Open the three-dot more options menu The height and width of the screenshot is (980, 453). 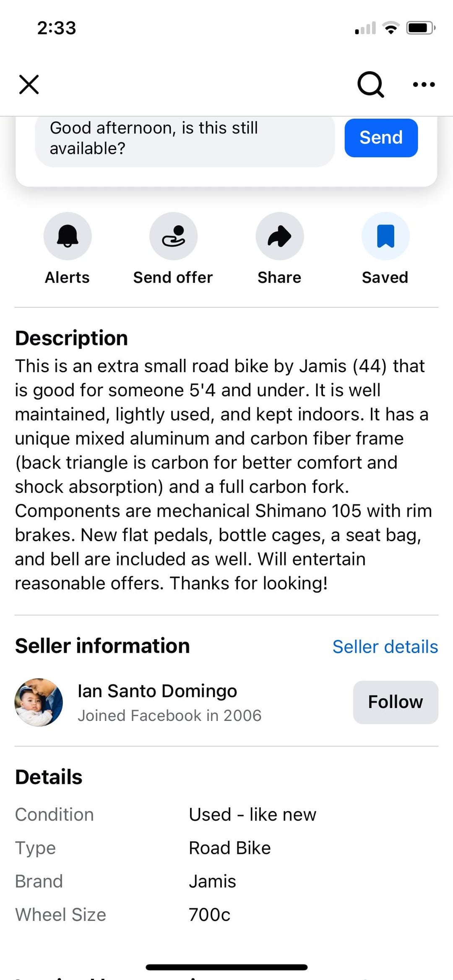(424, 85)
